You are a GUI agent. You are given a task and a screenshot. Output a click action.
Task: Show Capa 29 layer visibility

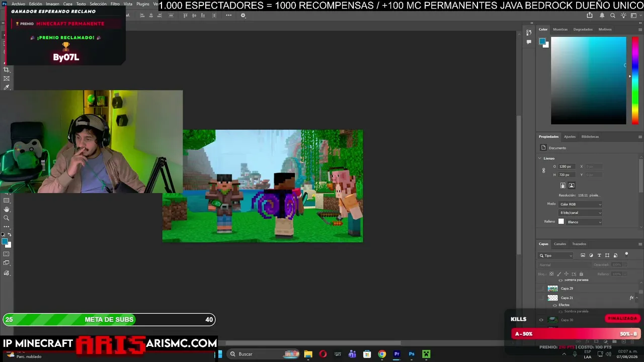(541, 289)
